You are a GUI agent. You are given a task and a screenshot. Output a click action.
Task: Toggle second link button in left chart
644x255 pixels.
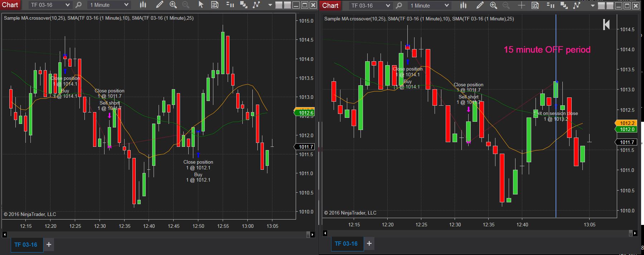click(287, 5)
